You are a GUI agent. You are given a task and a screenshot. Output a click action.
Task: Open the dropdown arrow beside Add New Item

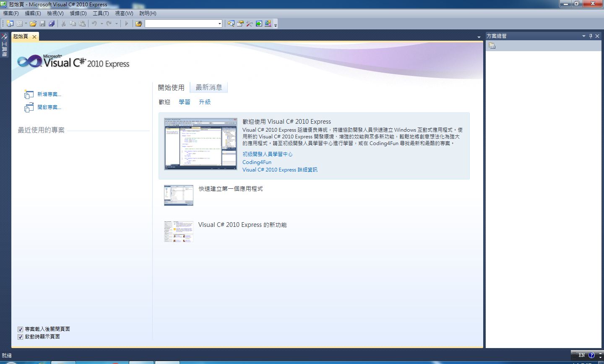[26, 23]
